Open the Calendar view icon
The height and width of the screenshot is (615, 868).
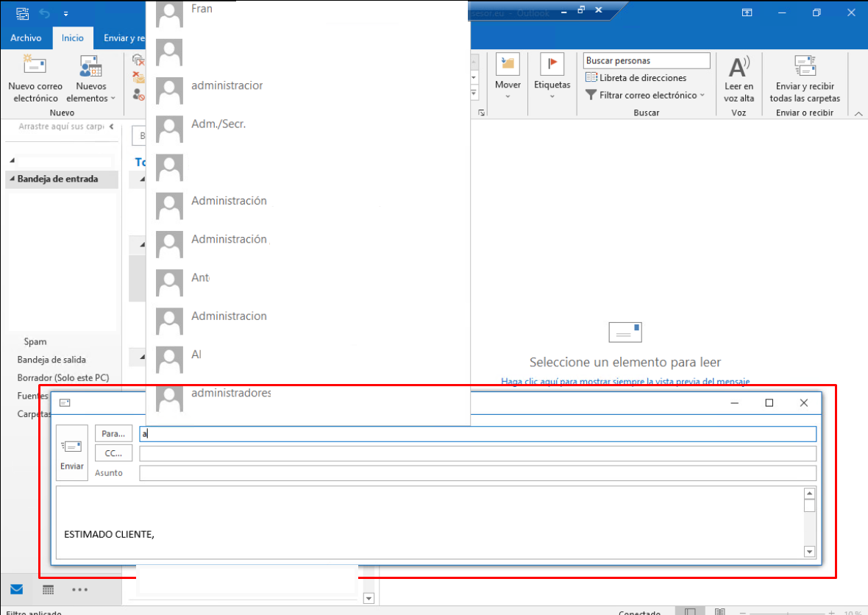pos(48,589)
